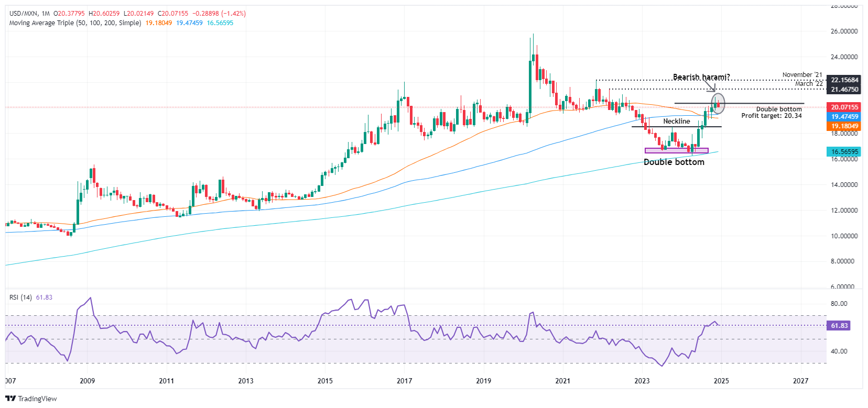Click the arrow under the Bearish harami label
The height and width of the screenshot is (408, 868).
[x=709, y=86]
